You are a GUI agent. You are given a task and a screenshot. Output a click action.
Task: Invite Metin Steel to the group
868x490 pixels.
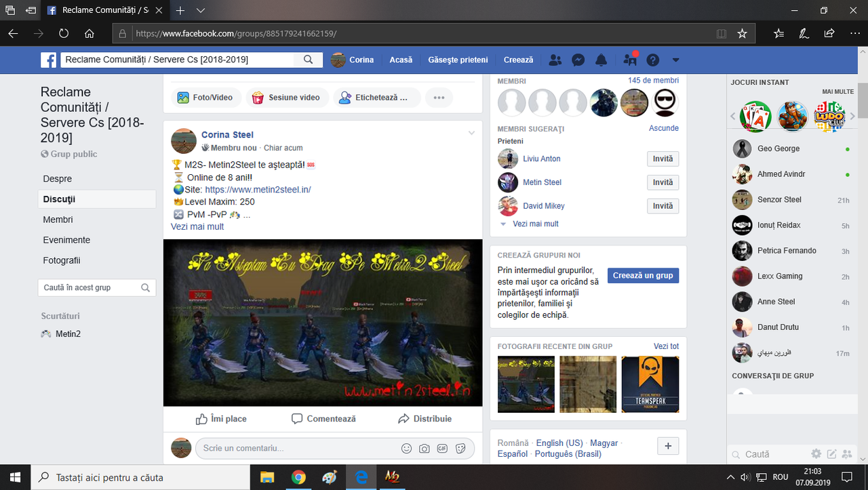pyautogui.click(x=663, y=183)
